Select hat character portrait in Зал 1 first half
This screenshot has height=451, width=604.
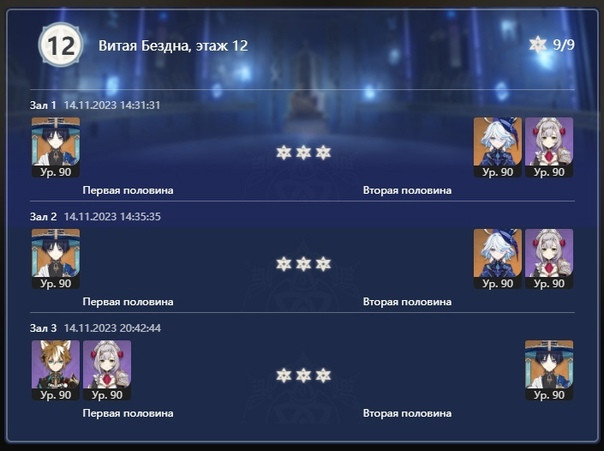coord(56,147)
